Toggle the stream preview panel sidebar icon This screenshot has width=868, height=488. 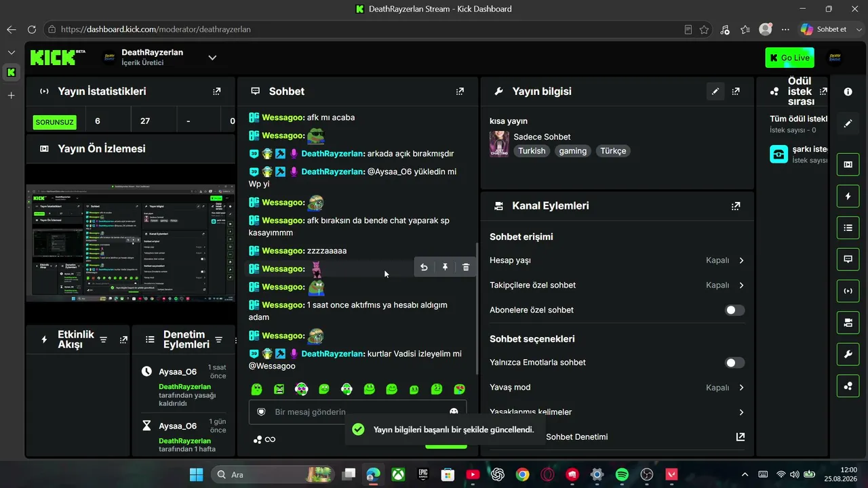(848, 164)
